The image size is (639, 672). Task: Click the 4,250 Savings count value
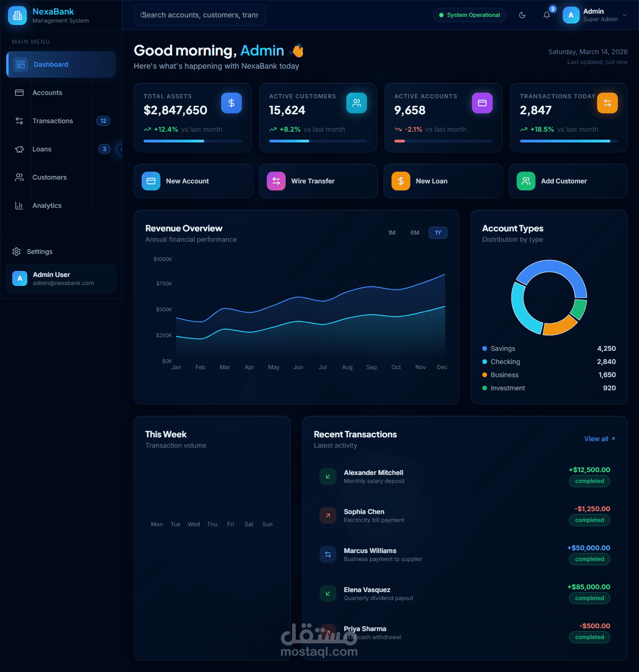pos(607,348)
